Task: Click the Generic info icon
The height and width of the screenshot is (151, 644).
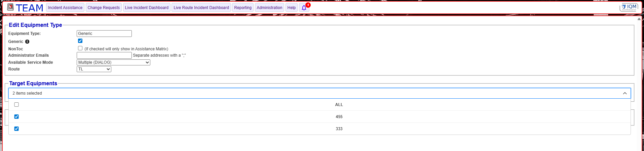Action: pos(27,42)
